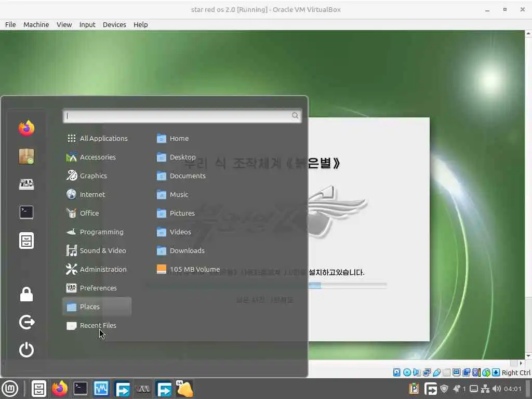Switch to the VMware taskbar window

point(142,389)
